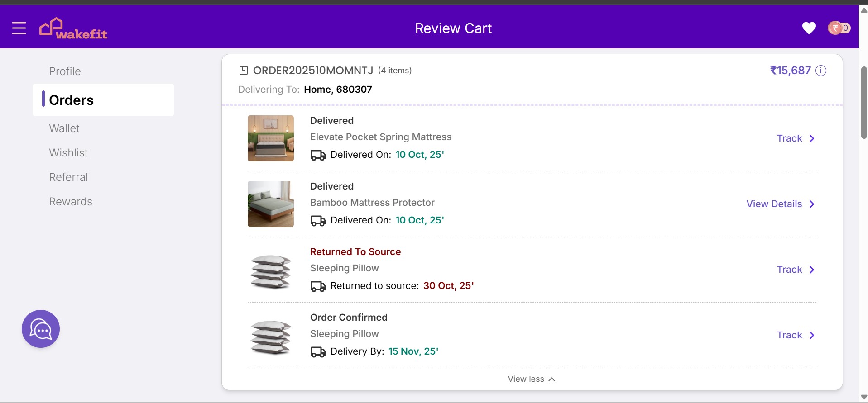868x403 pixels.
Task: Open Rewards from the sidebar
Action: [71, 202]
